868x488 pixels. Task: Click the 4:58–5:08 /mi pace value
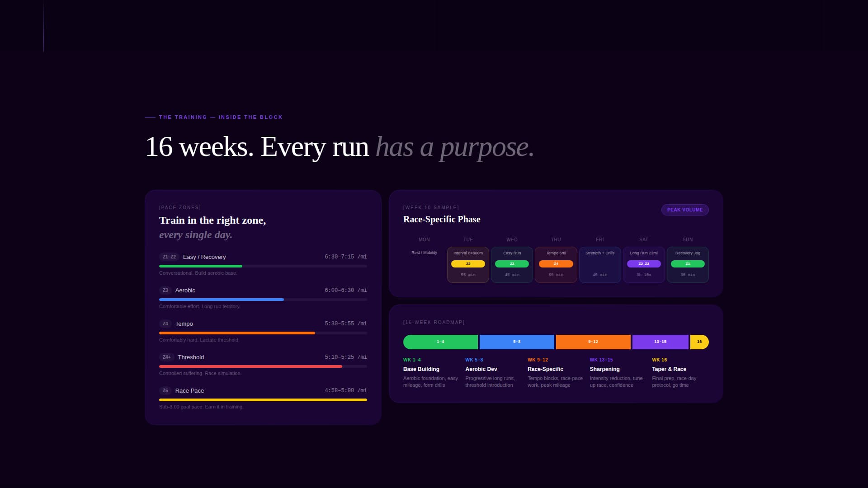(346, 390)
